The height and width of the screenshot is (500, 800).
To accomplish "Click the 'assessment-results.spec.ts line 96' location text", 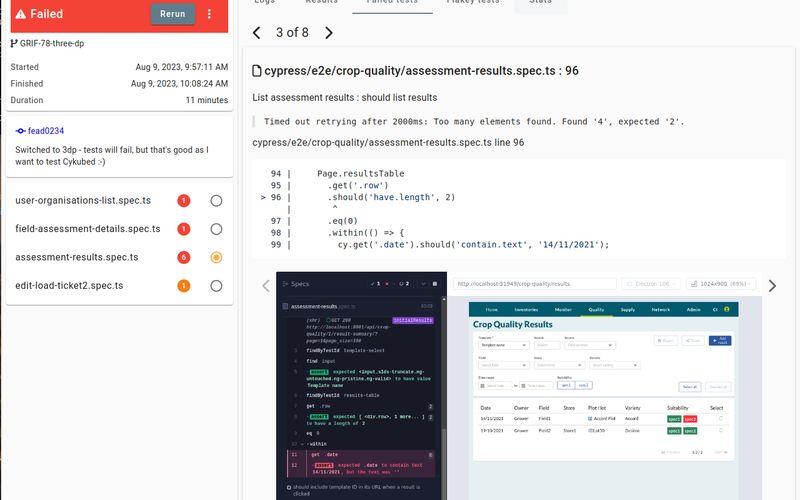I will tap(388, 142).
